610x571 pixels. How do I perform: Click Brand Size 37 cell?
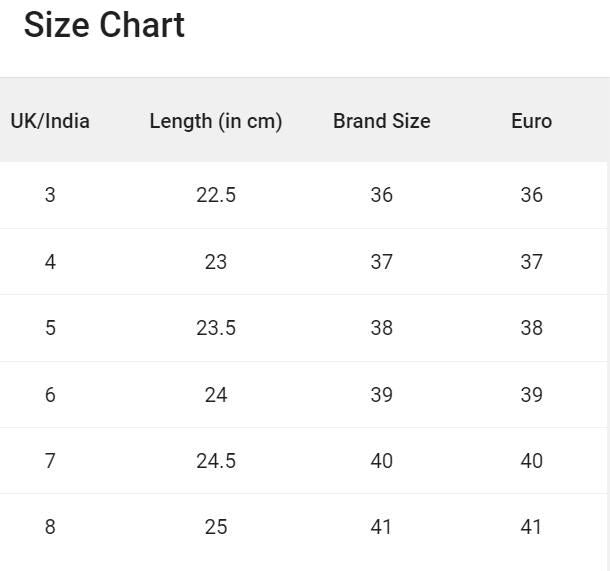point(381,262)
